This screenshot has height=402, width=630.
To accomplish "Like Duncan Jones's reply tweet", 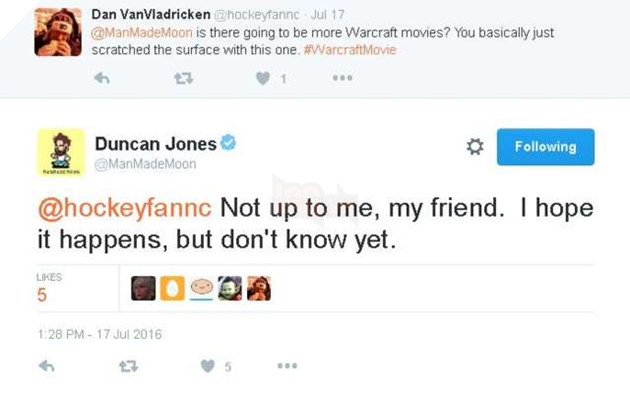I will pyautogui.click(x=207, y=367).
